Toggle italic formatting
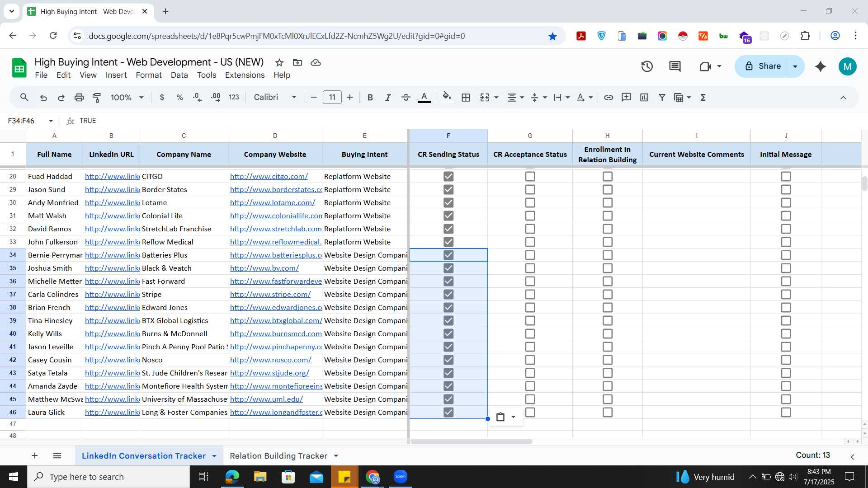Image resolution: width=868 pixels, height=488 pixels. click(388, 98)
